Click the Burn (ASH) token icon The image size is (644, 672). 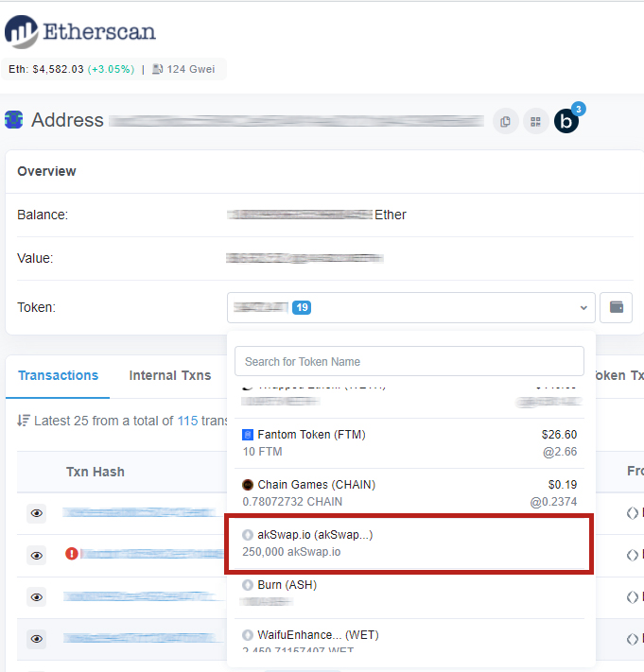click(248, 585)
